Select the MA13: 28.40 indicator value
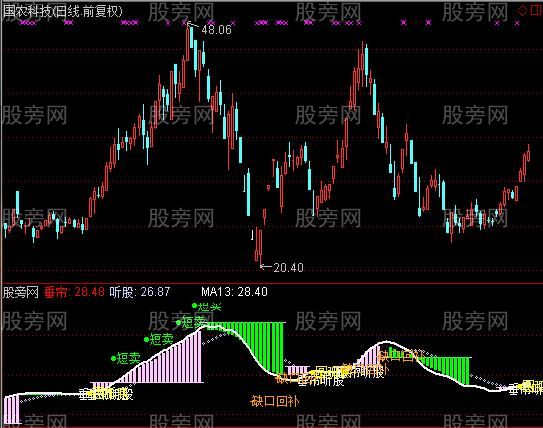Screen dimensions: 543x428 click(x=234, y=292)
